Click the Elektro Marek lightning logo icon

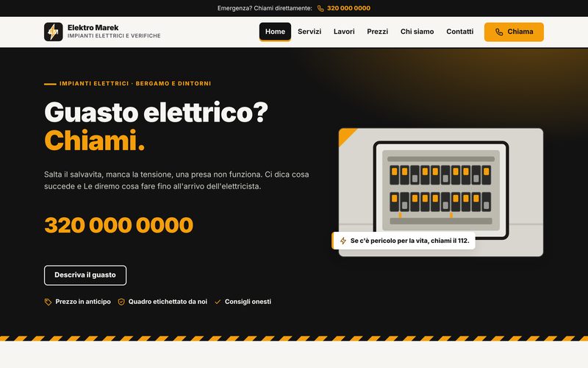tap(53, 32)
